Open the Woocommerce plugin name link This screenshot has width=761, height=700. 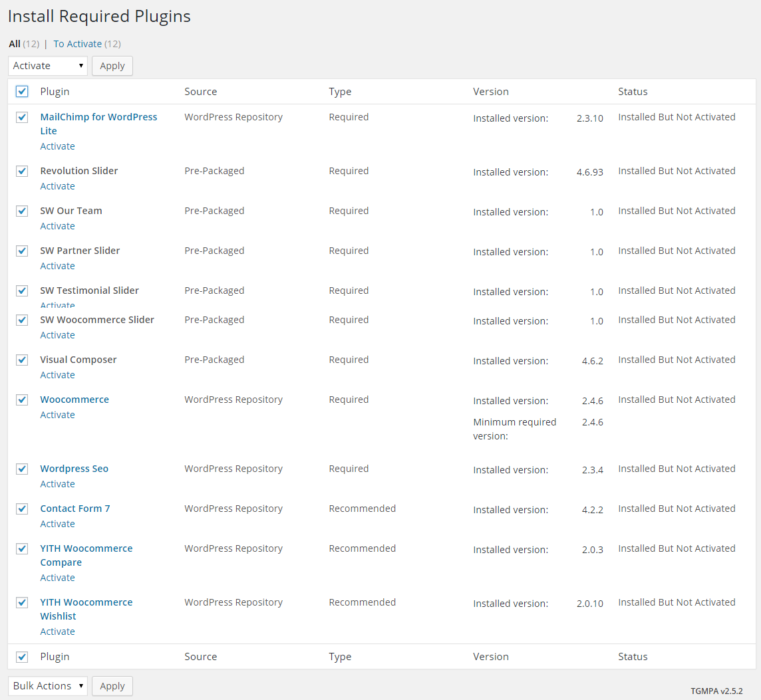coord(75,400)
